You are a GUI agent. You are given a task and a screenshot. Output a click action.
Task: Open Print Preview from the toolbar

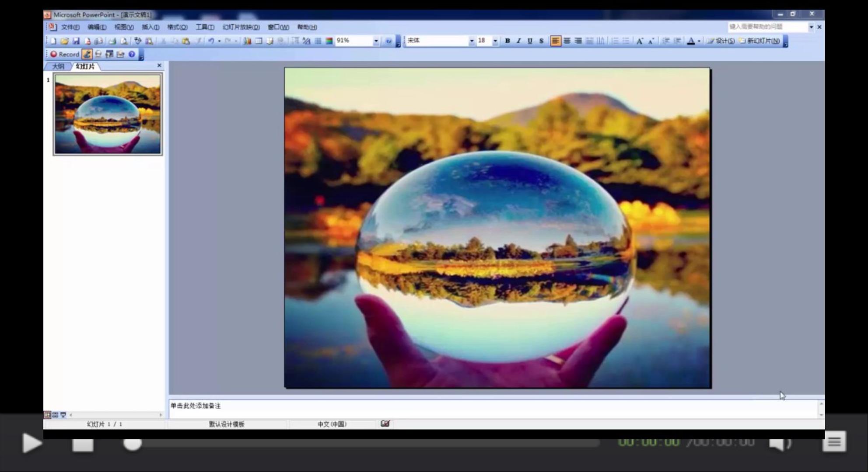124,41
